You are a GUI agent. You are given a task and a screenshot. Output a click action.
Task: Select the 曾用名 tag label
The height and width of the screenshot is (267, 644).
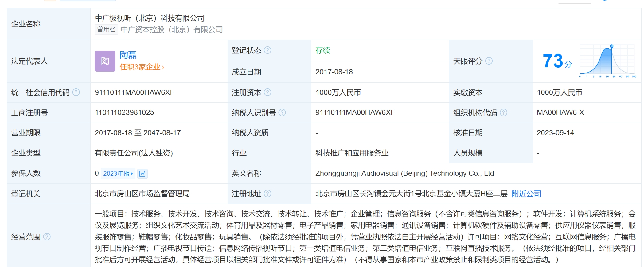point(106,29)
